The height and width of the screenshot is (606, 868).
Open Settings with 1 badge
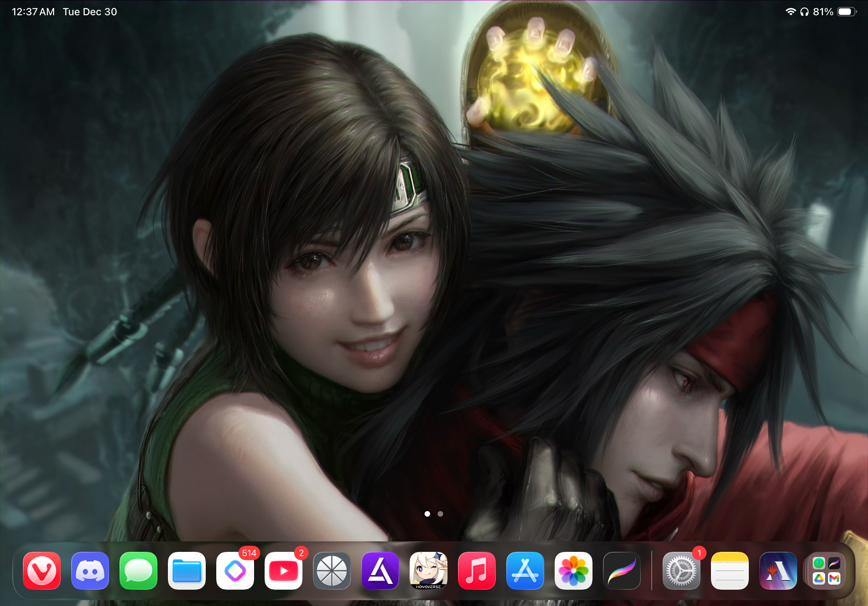click(x=681, y=570)
